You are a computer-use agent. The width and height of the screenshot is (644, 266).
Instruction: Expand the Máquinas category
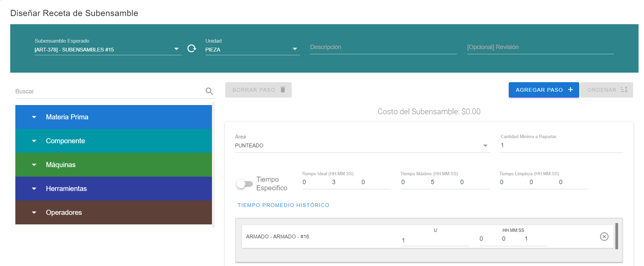34,165
